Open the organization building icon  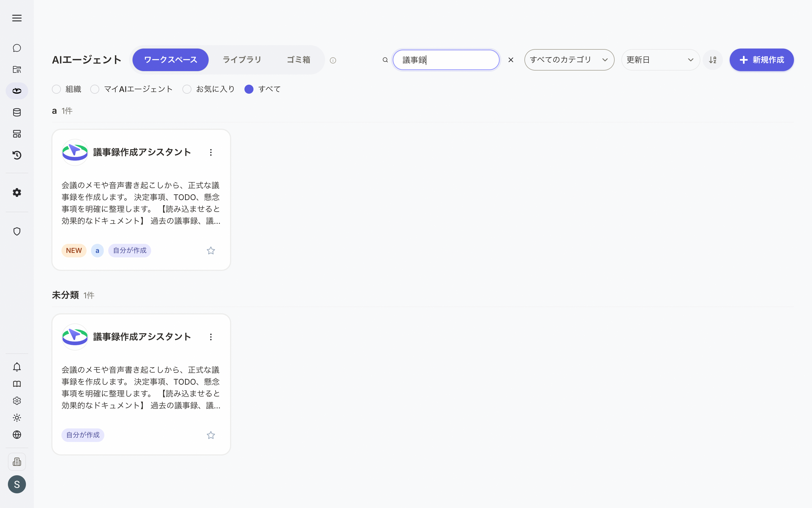point(17,462)
